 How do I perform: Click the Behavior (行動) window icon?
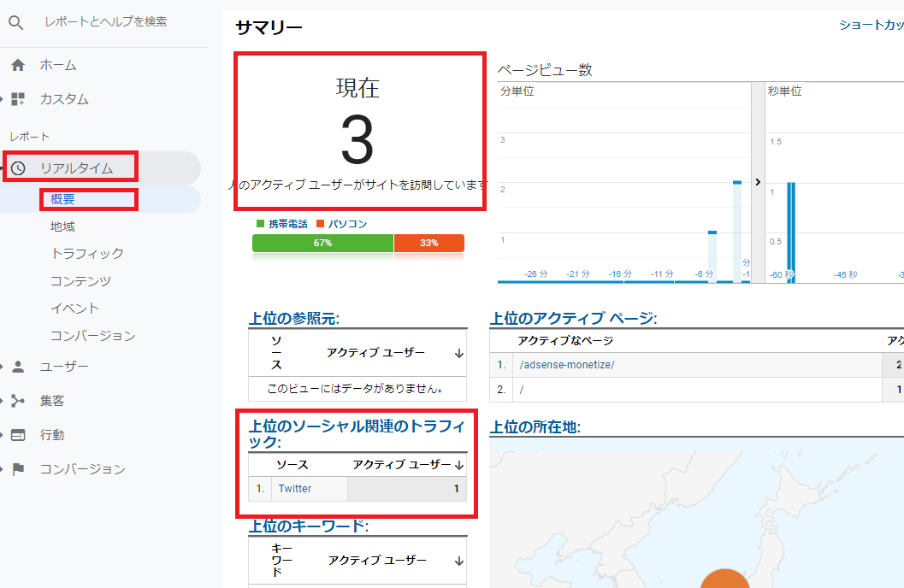pyautogui.click(x=18, y=435)
